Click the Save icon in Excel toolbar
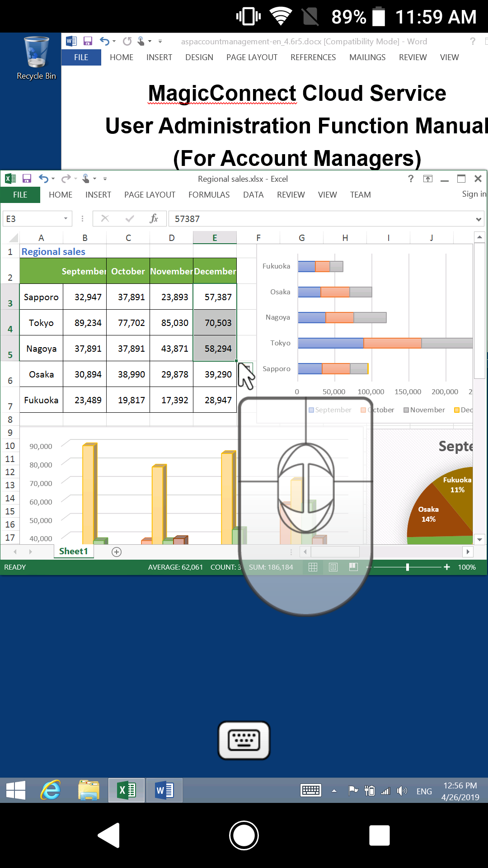This screenshot has width=488, height=868. point(27,179)
